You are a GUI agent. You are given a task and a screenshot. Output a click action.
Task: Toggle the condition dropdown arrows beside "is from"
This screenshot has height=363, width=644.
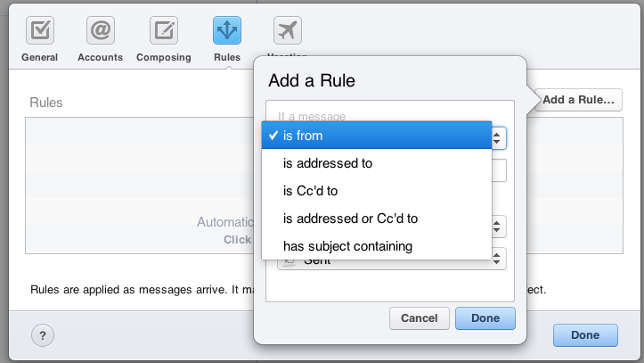499,137
